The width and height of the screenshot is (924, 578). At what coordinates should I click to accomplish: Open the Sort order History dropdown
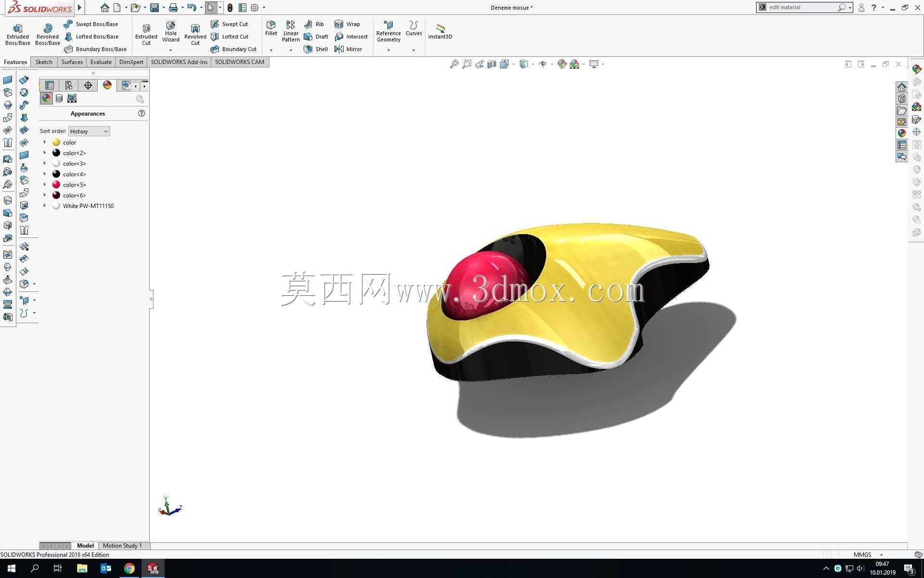89,131
